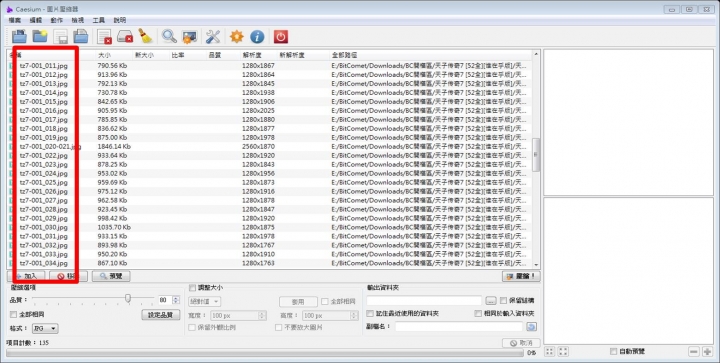Screen dimensions: 720x363
Task: Click the compress picture toolbar icon
Action: (189, 37)
